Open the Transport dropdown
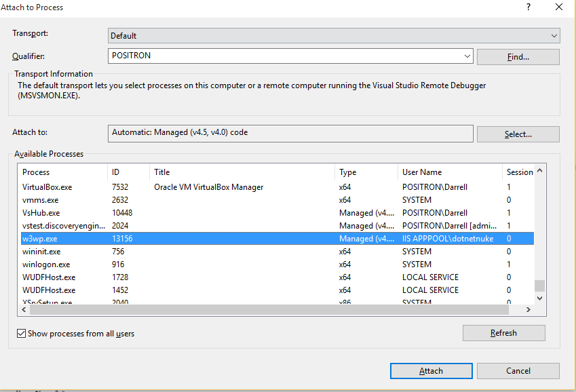This screenshot has width=576, height=392. 554,36
